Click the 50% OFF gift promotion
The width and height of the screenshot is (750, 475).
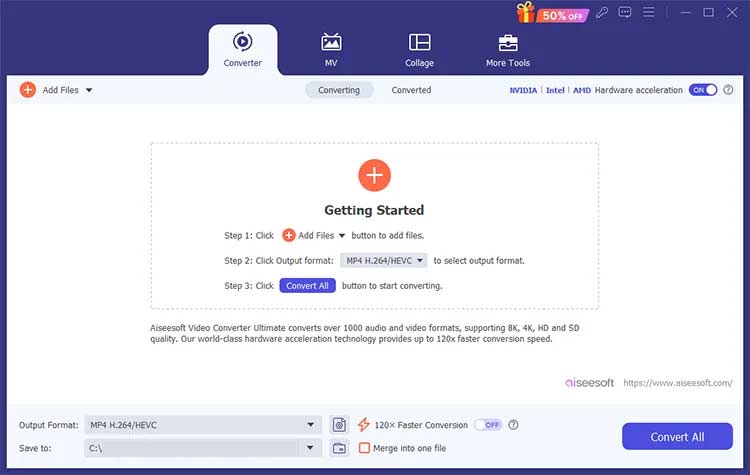552,13
